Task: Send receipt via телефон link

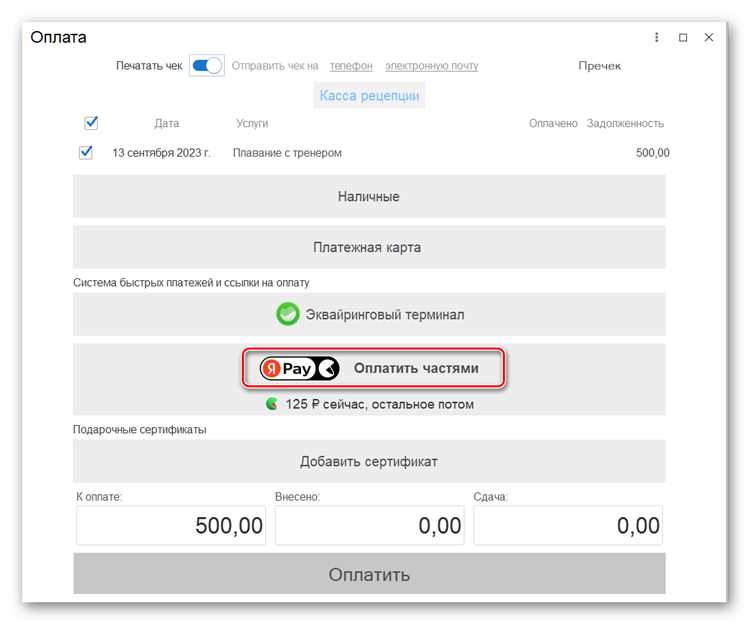Action: coord(351,66)
